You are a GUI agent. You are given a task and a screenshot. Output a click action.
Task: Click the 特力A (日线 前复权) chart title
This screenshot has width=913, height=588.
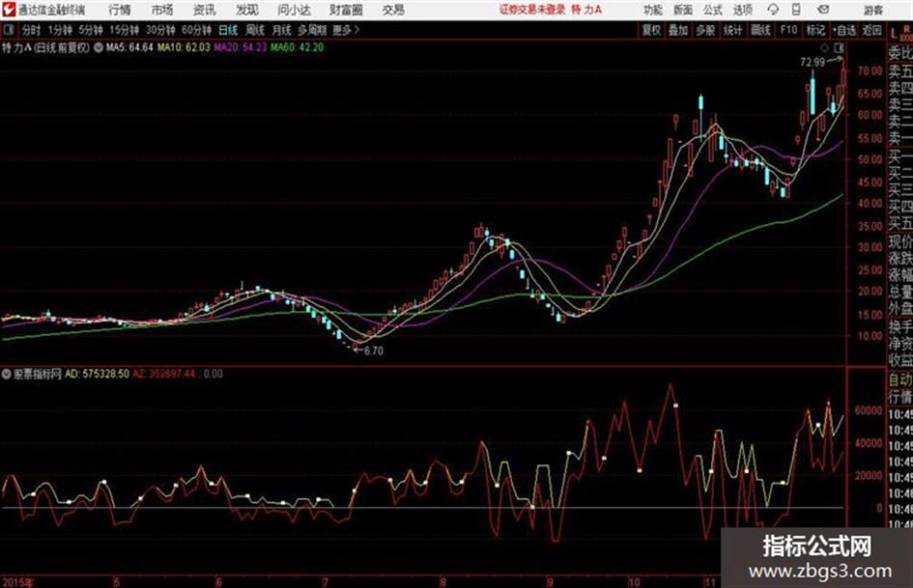[46, 47]
